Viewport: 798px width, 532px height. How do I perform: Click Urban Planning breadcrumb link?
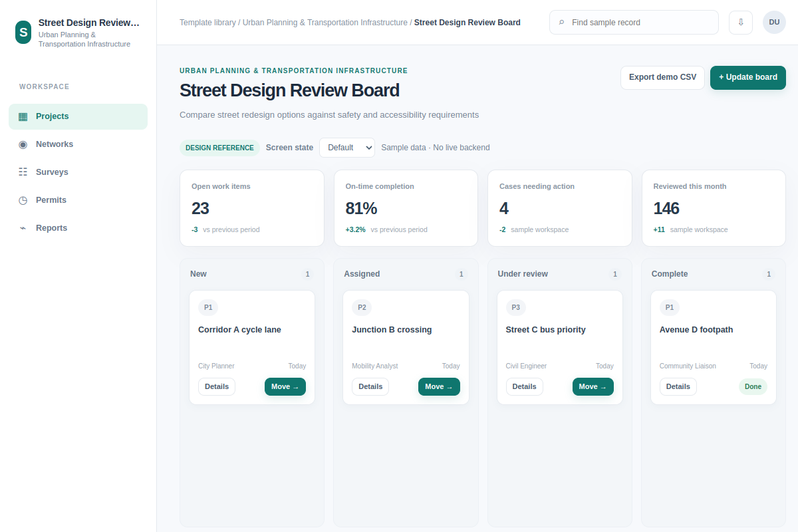point(325,23)
